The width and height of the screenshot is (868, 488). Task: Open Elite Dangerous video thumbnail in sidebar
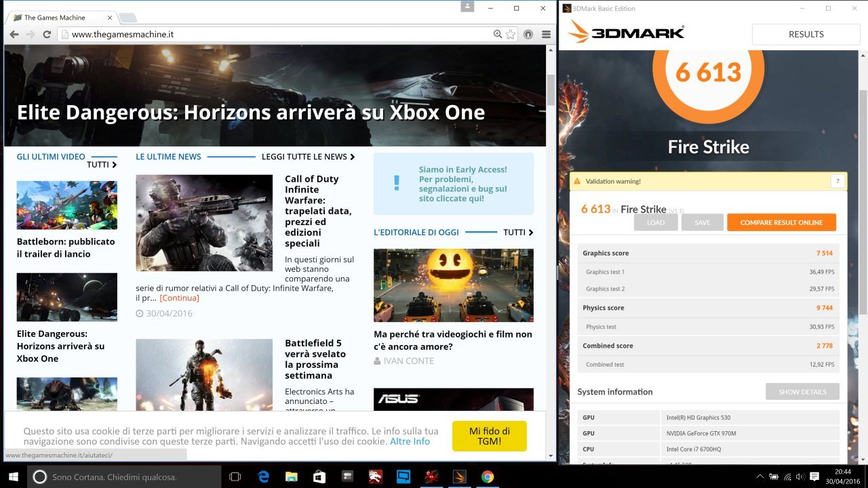point(67,297)
